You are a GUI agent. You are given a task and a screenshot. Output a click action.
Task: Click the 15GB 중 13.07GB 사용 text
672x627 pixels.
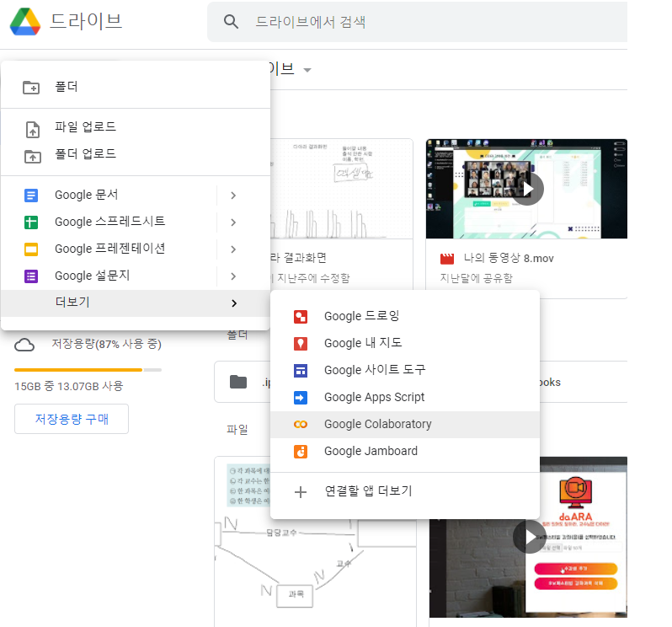pos(69,387)
